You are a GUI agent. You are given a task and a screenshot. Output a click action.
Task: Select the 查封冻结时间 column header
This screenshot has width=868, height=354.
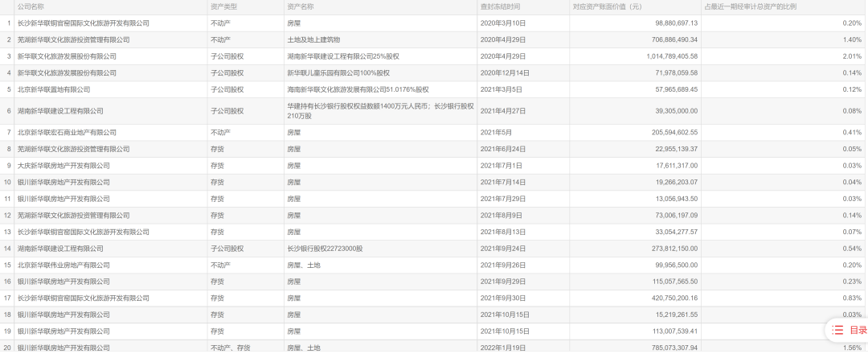pos(501,7)
